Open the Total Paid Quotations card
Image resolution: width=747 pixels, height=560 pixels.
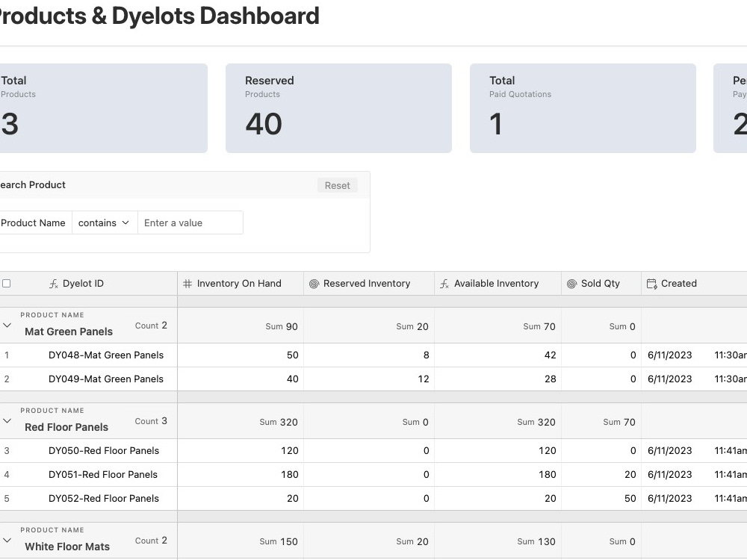click(x=583, y=108)
